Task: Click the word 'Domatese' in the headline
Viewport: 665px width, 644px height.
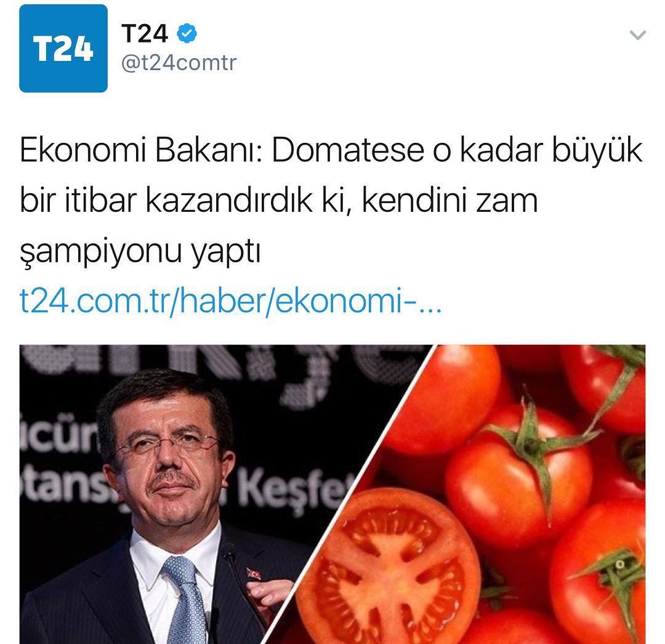Action: click(348, 151)
